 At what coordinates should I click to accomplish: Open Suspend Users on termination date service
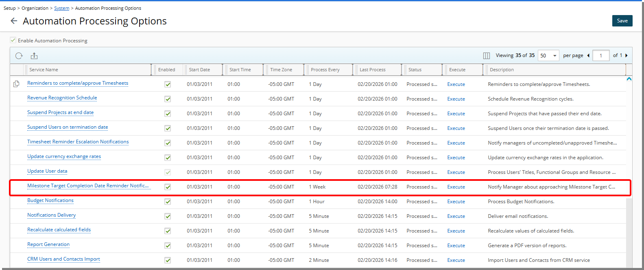point(68,127)
